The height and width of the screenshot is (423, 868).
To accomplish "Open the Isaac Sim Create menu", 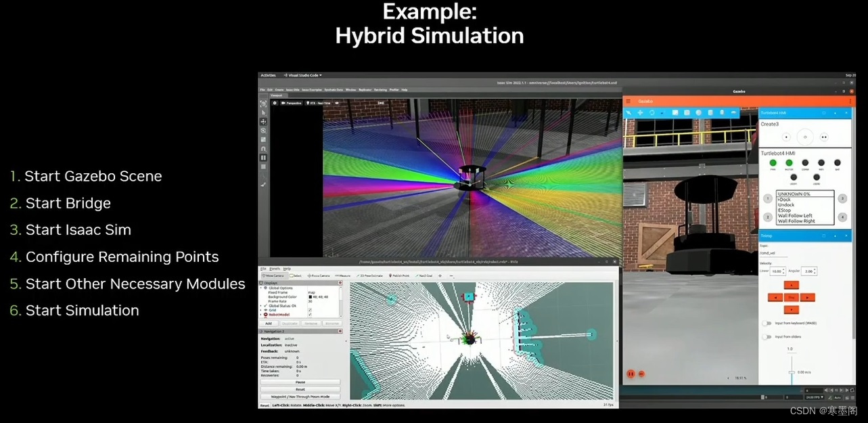I will [x=279, y=89].
